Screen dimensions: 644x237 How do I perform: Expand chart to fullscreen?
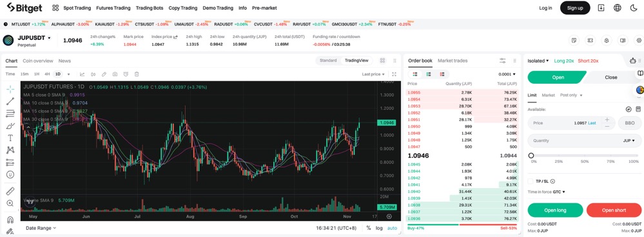[395, 74]
